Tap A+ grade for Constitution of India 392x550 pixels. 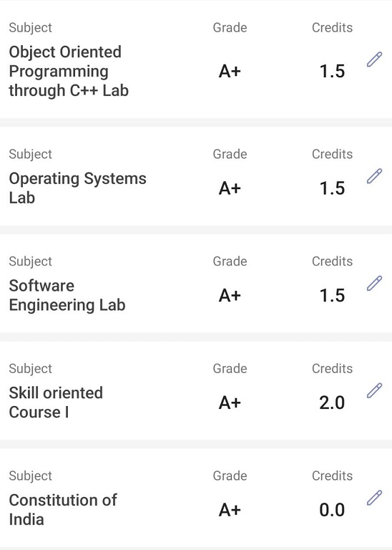pyautogui.click(x=230, y=510)
